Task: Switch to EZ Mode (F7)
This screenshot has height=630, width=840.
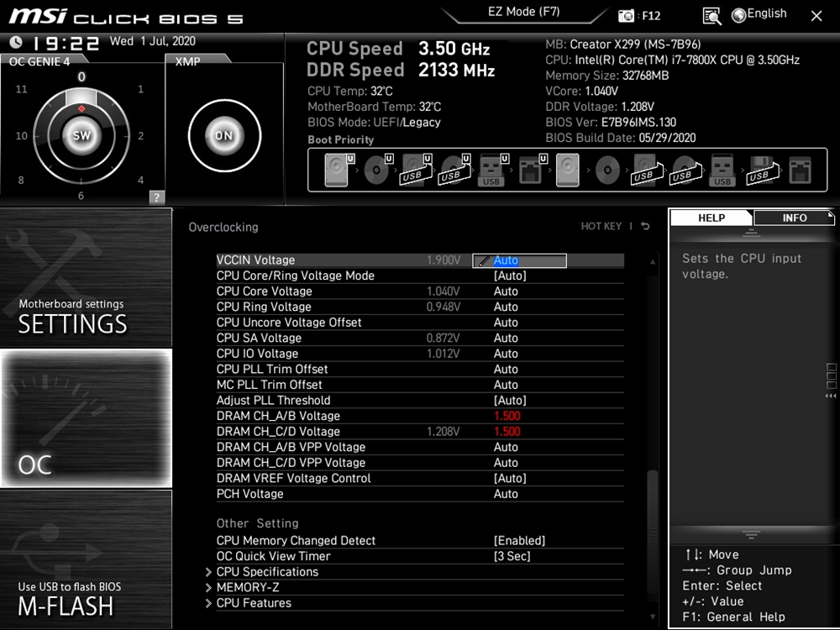Action: (523, 12)
